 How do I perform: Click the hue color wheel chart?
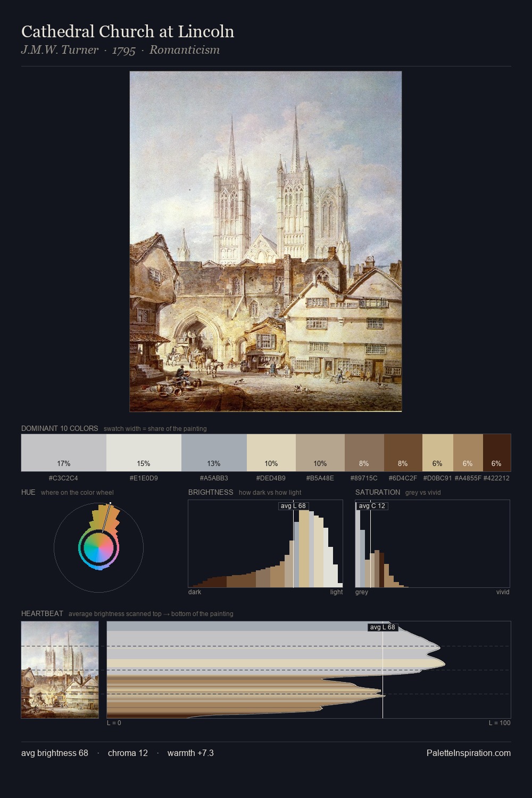point(98,547)
